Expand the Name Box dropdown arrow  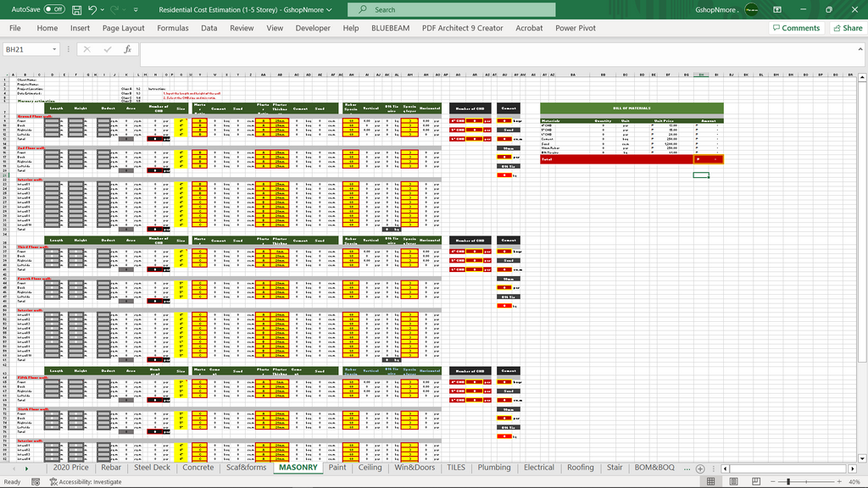coord(54,49)
